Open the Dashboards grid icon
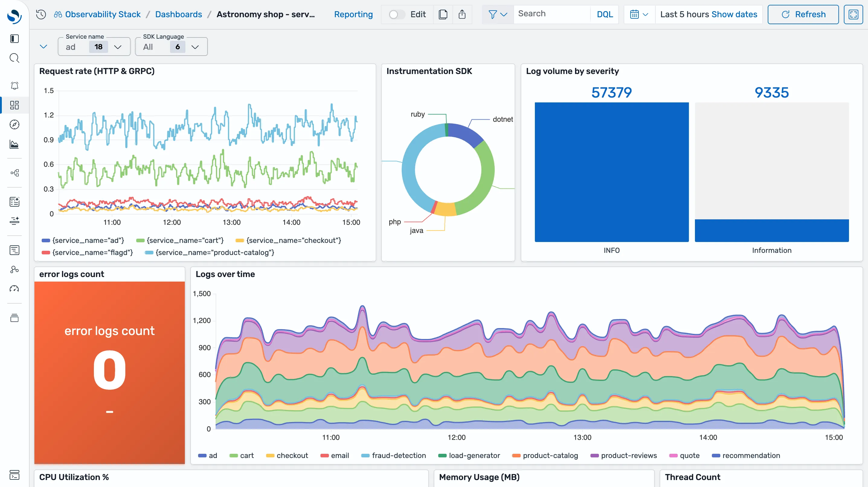This screenshot has height=487, width=868. click(x=14, y=105)
